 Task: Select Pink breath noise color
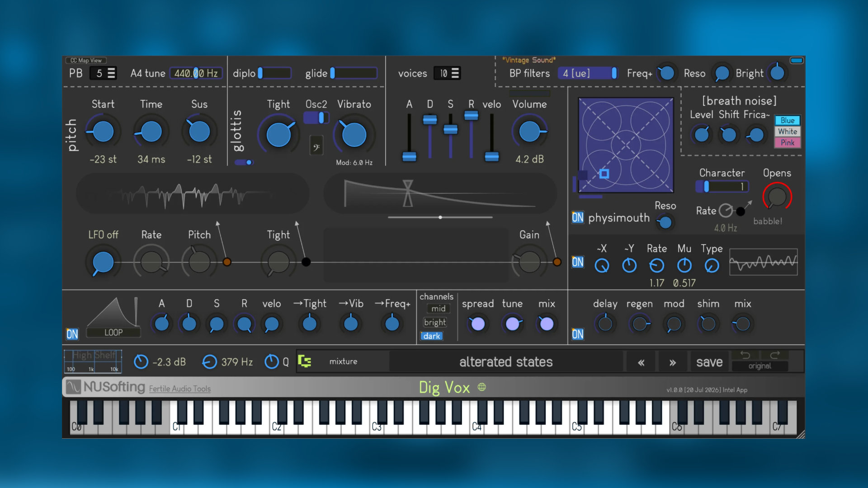(x=788, y=142)
